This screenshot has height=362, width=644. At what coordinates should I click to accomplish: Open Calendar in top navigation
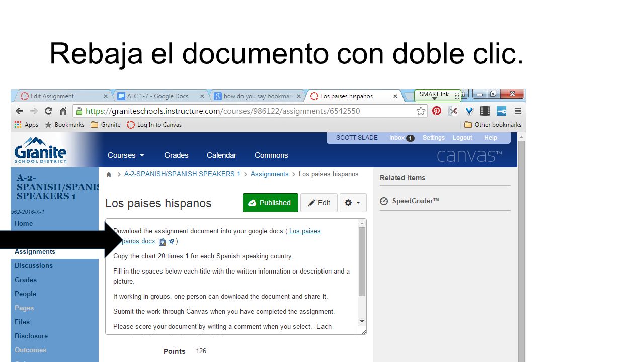click(x=221, y=155)
